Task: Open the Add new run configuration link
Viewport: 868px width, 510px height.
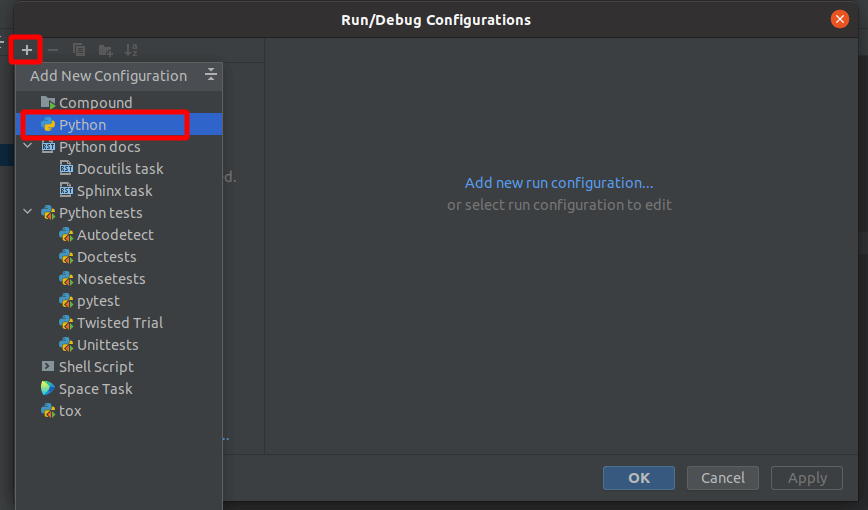Action: (559, 183)
